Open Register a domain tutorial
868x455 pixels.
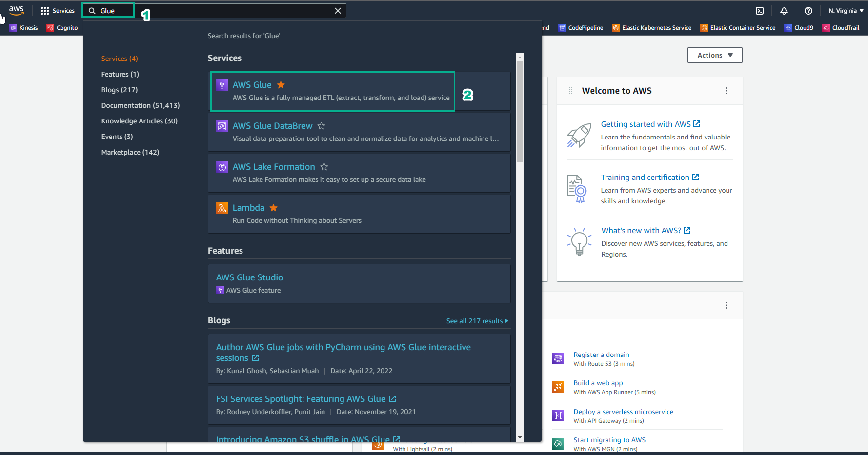pyautogui.click(x=601, y=355)
